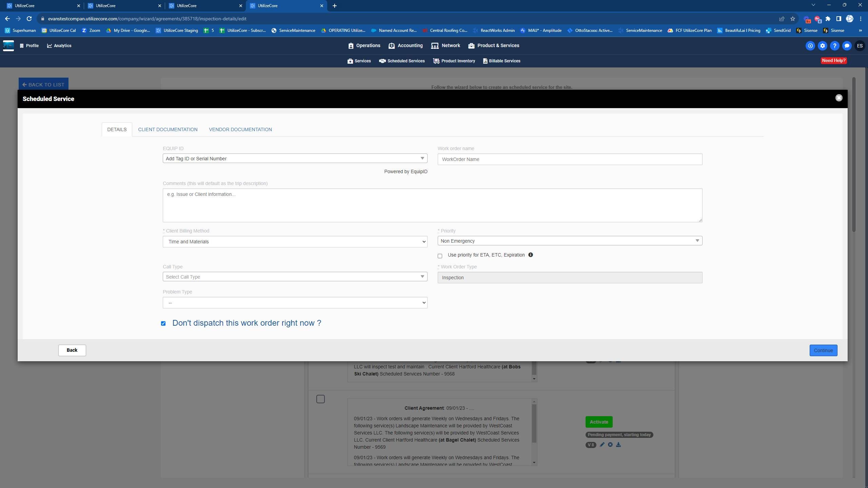Click the download icon under Activate
The height and width of the screenshot is (488, 868).
coord(618,445)
